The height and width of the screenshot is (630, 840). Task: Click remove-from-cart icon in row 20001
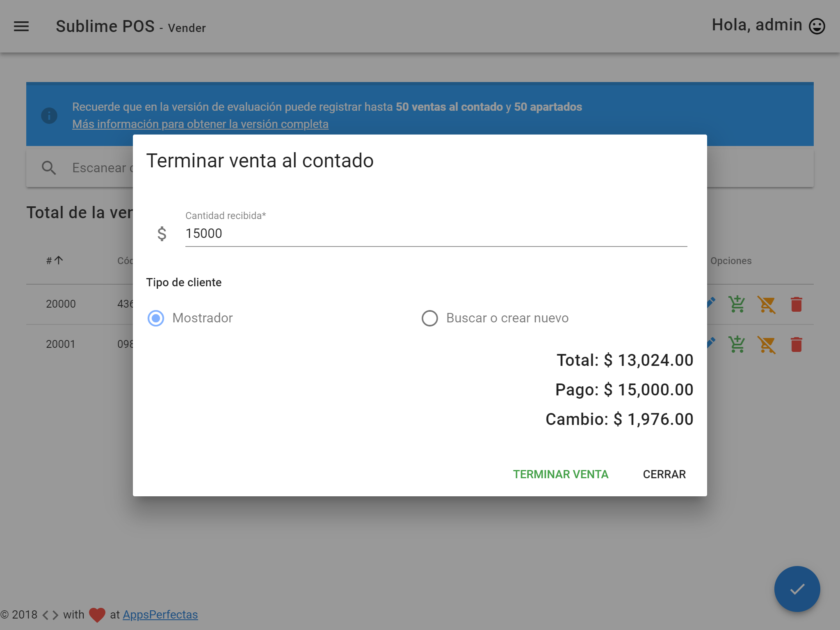[x=766, y=344]
